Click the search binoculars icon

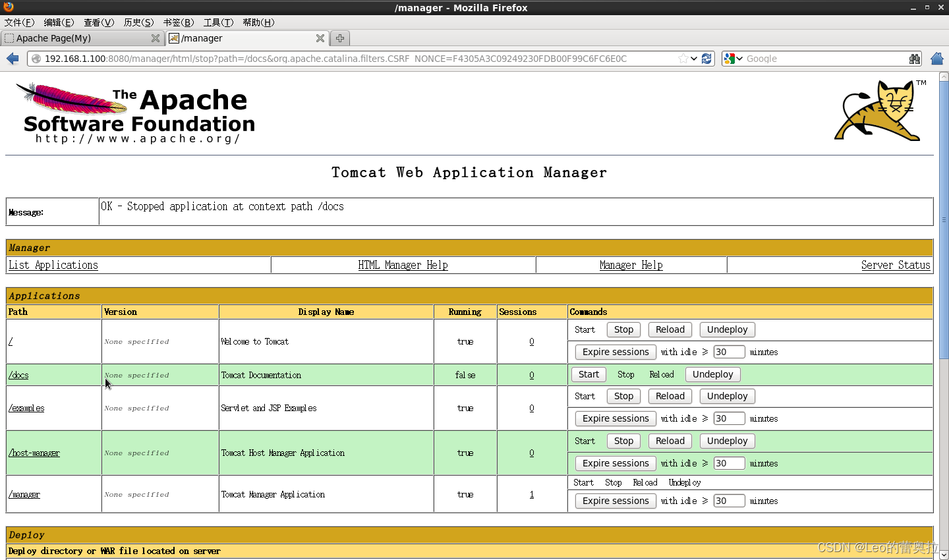tap(915, 59)
